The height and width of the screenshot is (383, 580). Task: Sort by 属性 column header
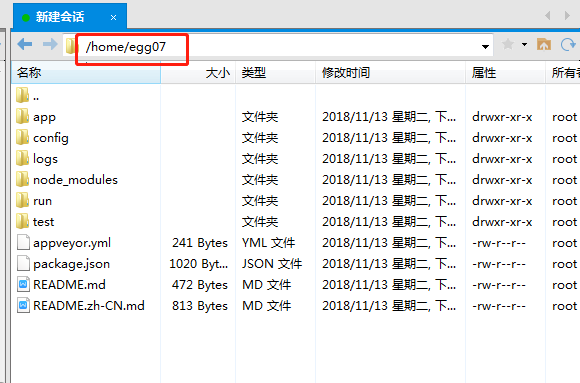[x=505, y=73]
